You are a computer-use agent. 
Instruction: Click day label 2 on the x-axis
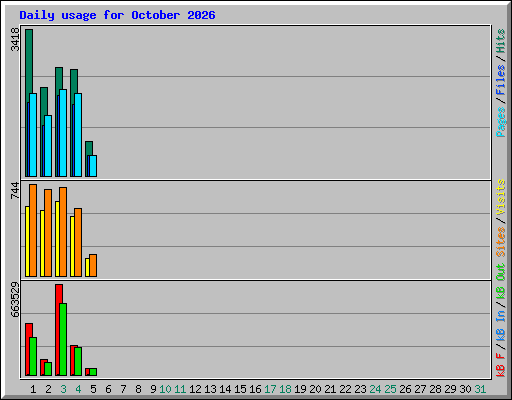point(48,389)
